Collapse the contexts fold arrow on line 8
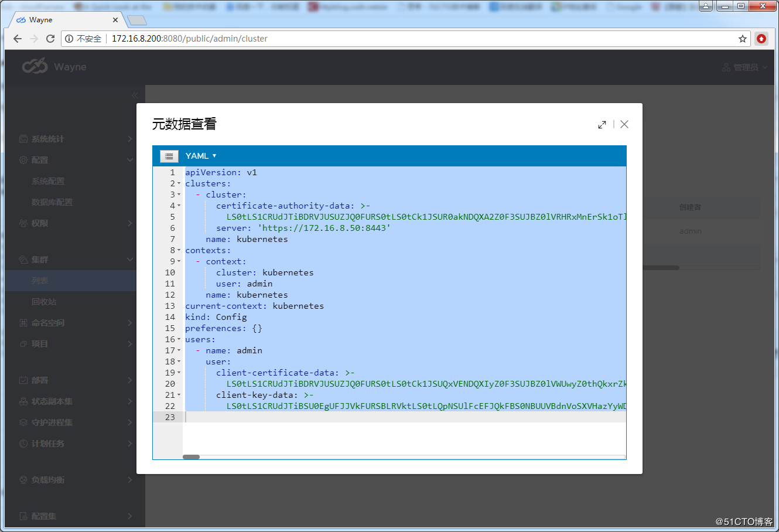This screenshot has height=532, width=779. point(179,250)
